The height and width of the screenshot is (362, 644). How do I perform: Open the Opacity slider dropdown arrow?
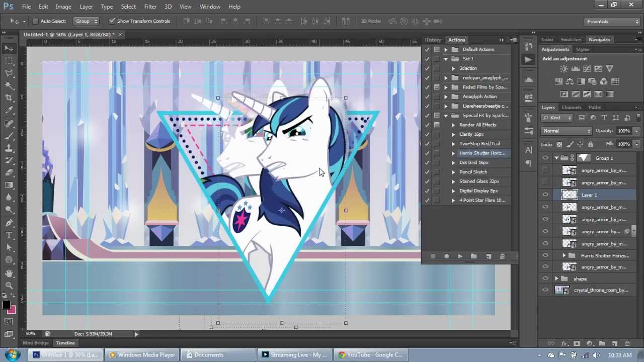coord(636,131)
